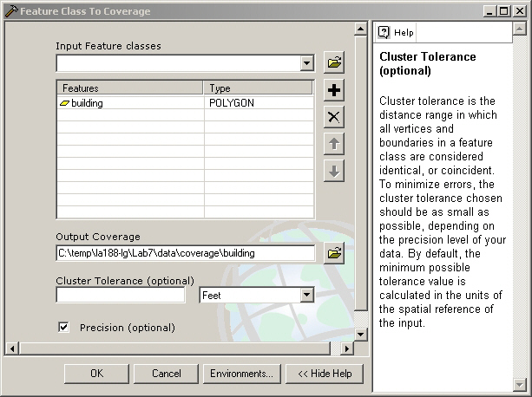The width and height of the screenshot is (532, 397).
Task: Click right arrow of horizontal scrollbar
Action: (347, 348)
